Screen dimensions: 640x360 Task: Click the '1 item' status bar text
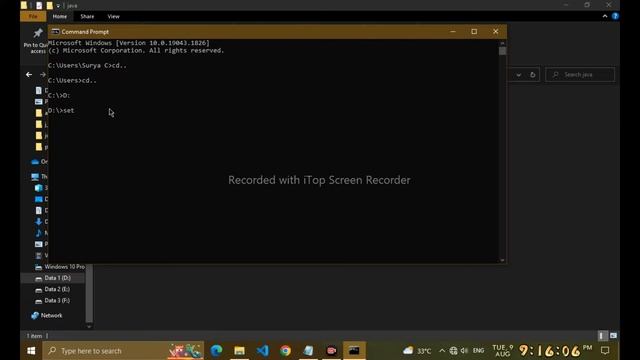(34, 336)
